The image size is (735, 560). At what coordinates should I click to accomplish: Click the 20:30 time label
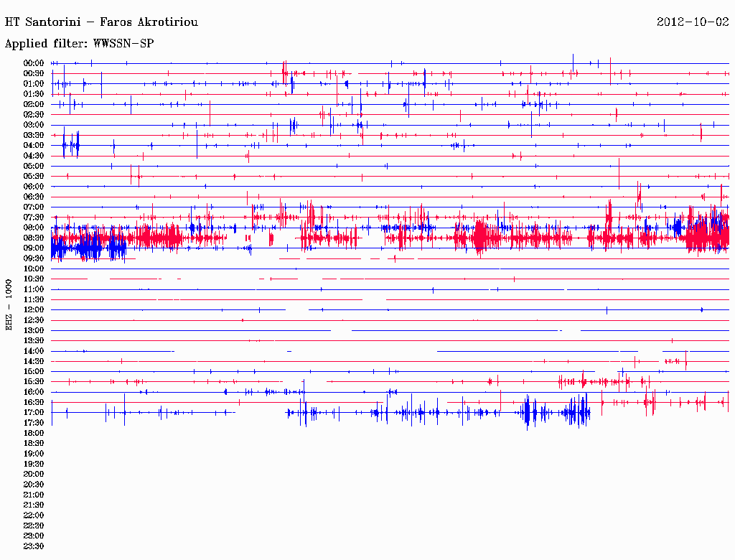tap(34, 485)
